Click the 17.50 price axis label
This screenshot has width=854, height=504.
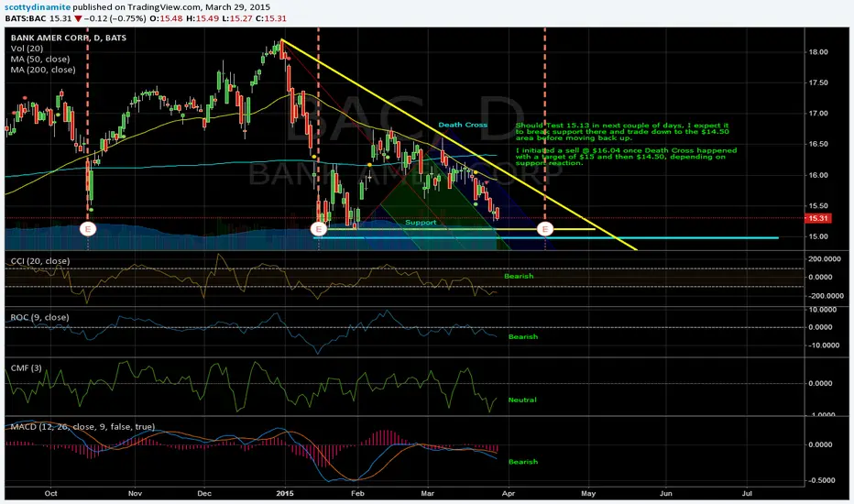pos(818,82)
